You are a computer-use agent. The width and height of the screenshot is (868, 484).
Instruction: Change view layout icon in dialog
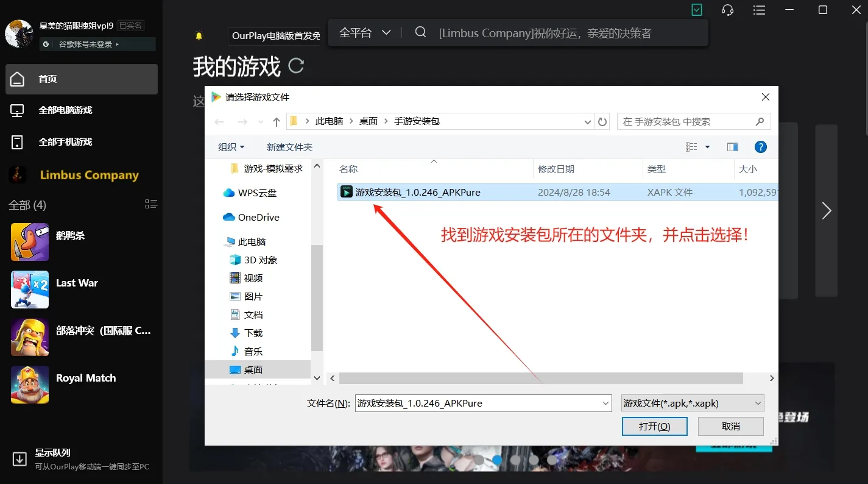(x=691, y=147)
